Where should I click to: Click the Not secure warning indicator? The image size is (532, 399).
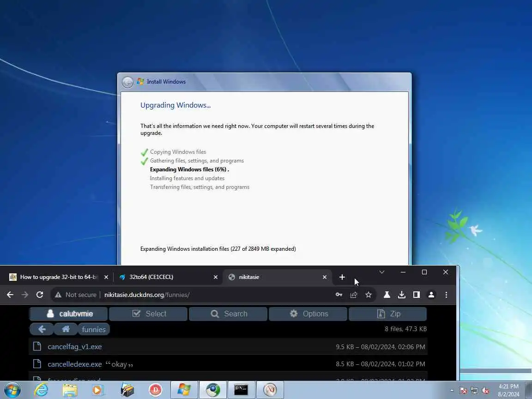pos(76,295)
